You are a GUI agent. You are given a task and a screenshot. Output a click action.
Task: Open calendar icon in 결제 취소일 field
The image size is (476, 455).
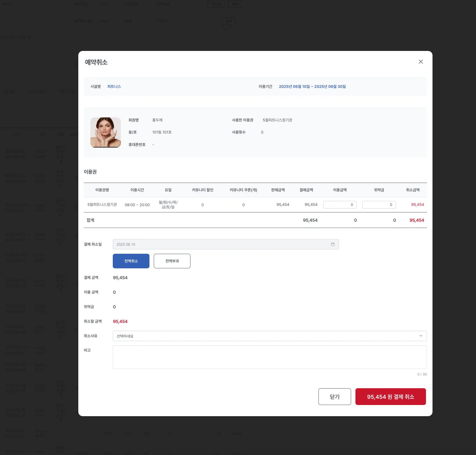tap(333, 244)
